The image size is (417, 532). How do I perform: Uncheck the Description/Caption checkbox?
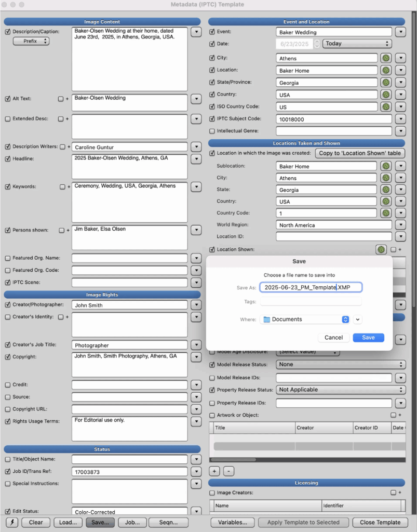(8, 32)
